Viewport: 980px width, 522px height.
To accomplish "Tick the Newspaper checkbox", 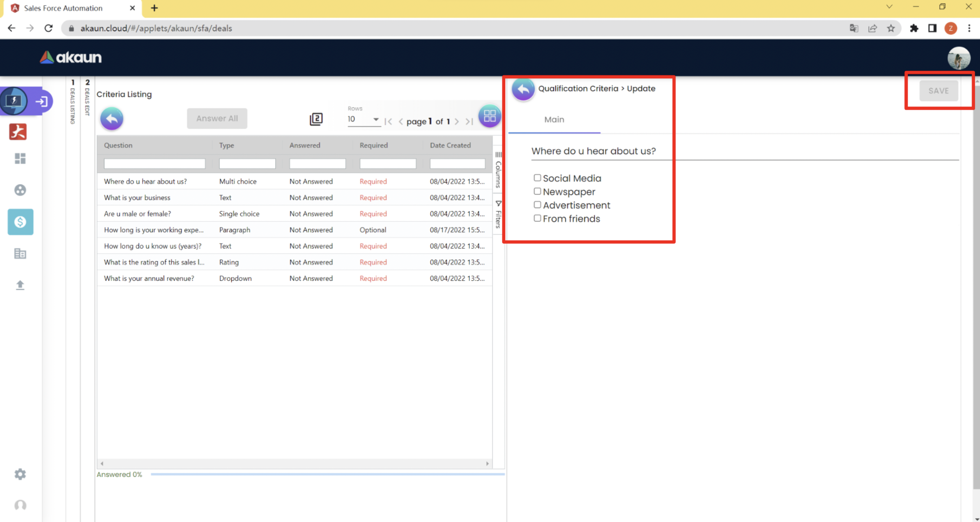I will pos(537,192).
